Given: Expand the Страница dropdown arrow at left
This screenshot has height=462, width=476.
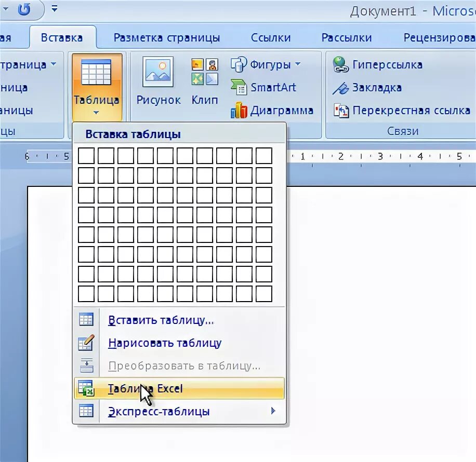Looking at the screenshot, I should (54, 64).
